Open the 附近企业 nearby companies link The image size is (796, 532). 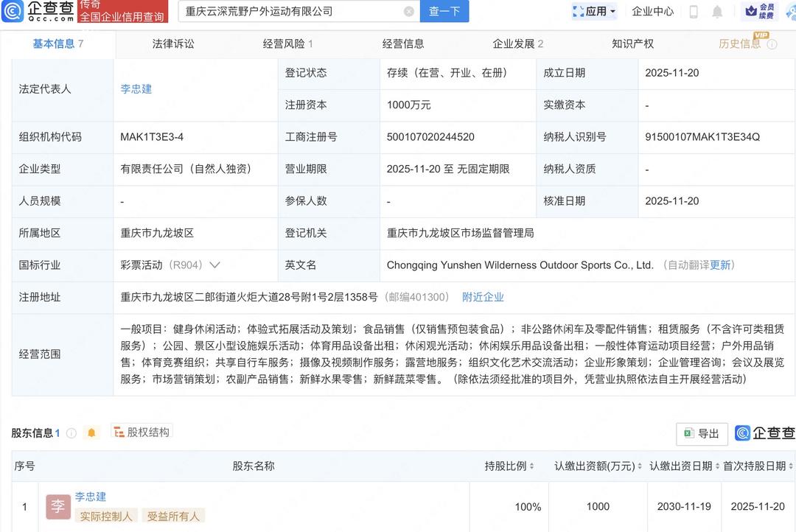point(483,298)
